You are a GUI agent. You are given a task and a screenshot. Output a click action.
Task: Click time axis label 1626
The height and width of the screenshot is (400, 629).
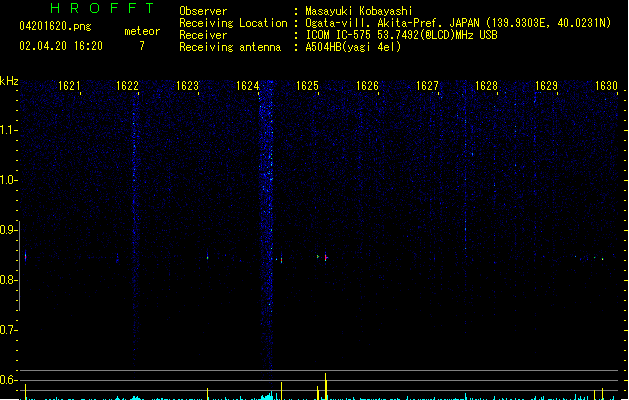[x=367, y=86]
